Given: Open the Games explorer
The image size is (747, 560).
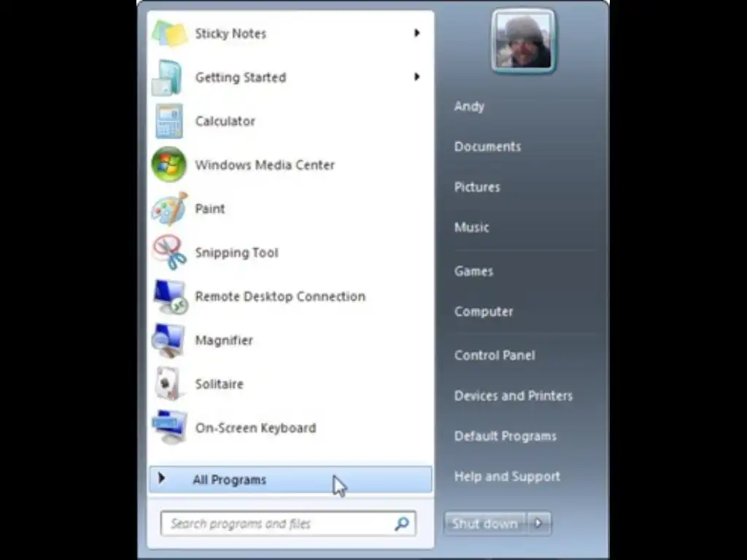Looking at the screenshot, I should click(473, 271).
